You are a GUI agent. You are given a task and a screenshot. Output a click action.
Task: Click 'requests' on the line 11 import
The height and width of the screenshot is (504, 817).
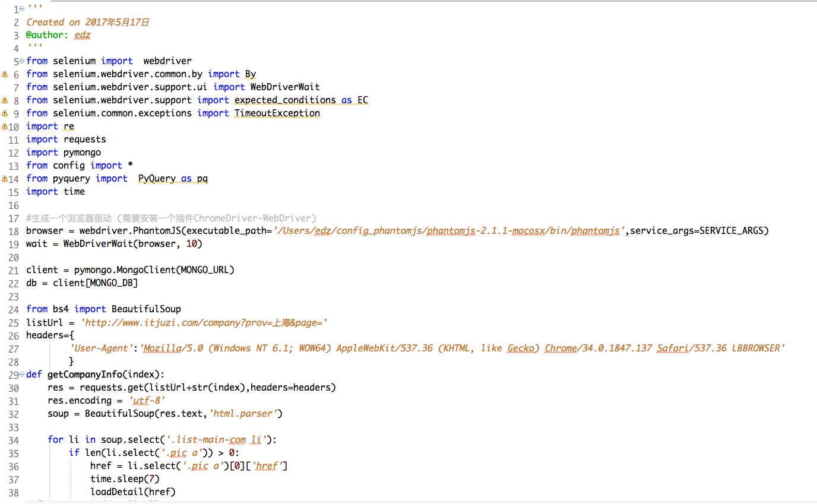coord(85,140)
